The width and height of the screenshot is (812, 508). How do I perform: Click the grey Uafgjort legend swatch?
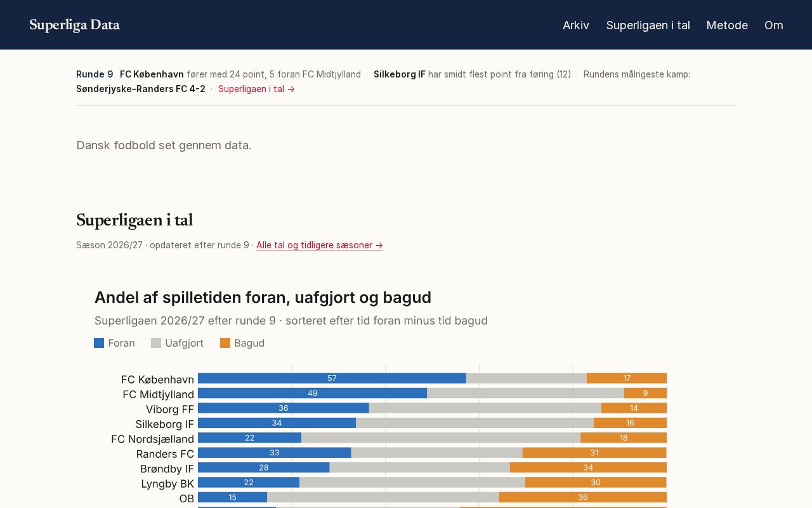click(x=156, y=343)
